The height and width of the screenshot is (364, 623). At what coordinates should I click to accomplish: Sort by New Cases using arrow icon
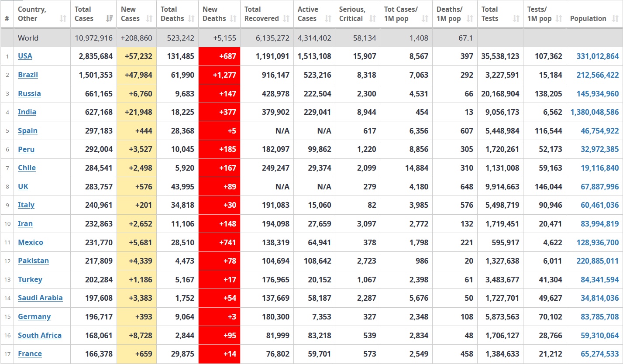point(149,19)
